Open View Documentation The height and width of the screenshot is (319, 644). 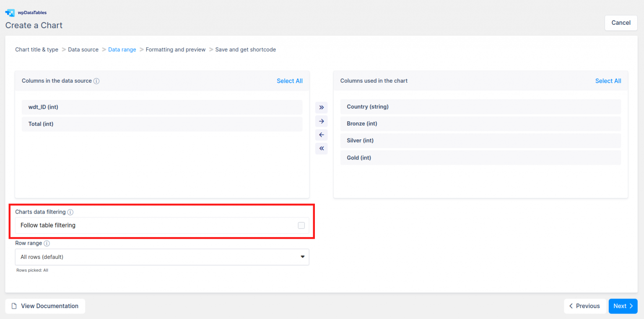tap(45, 306)
